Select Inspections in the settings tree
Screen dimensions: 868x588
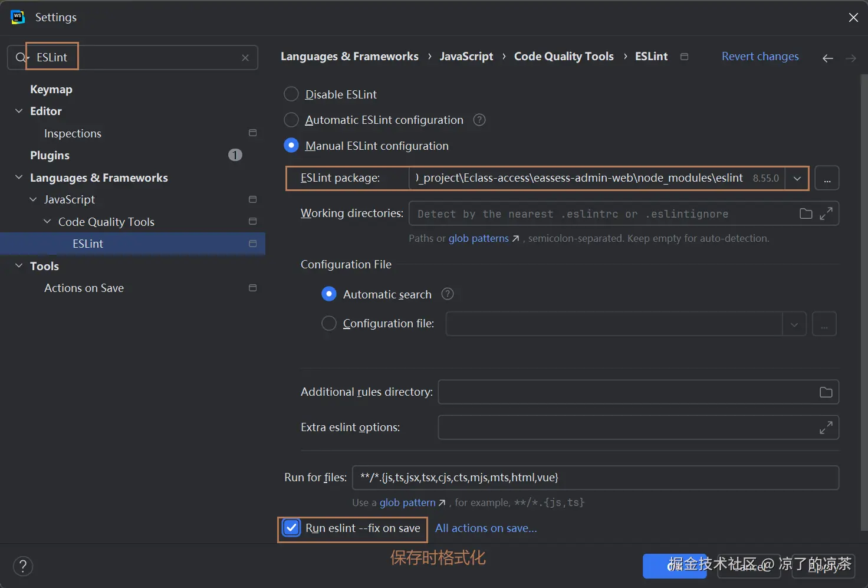click(73, 133)
